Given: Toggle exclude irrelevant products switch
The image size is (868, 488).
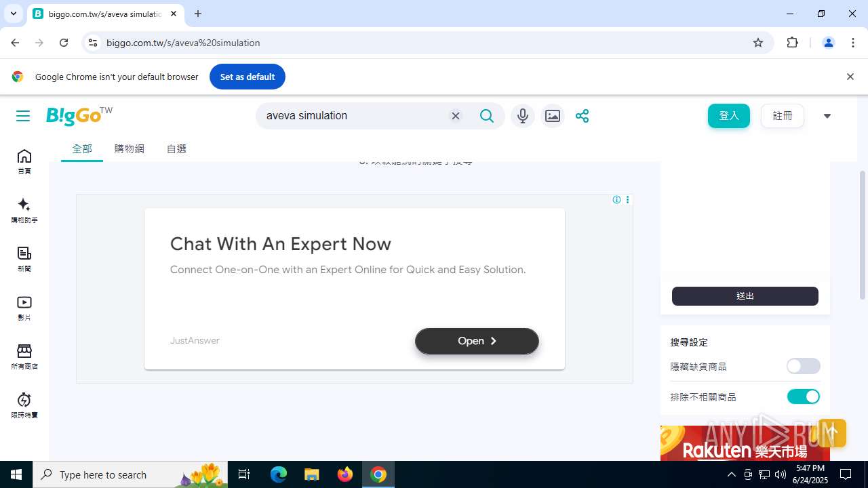Looking at the screenshot, I should click(x=804, y=396).
